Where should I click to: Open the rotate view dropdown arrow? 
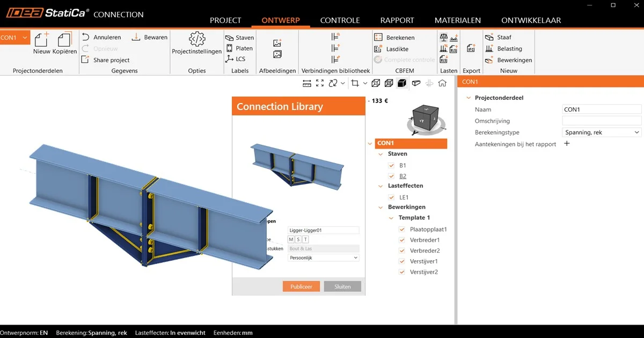(343, 83)
